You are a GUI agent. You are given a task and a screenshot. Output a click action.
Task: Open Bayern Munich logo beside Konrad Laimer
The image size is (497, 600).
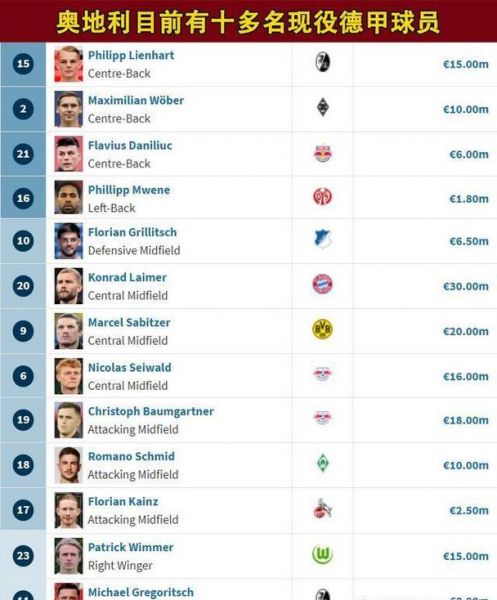(323, 284)
